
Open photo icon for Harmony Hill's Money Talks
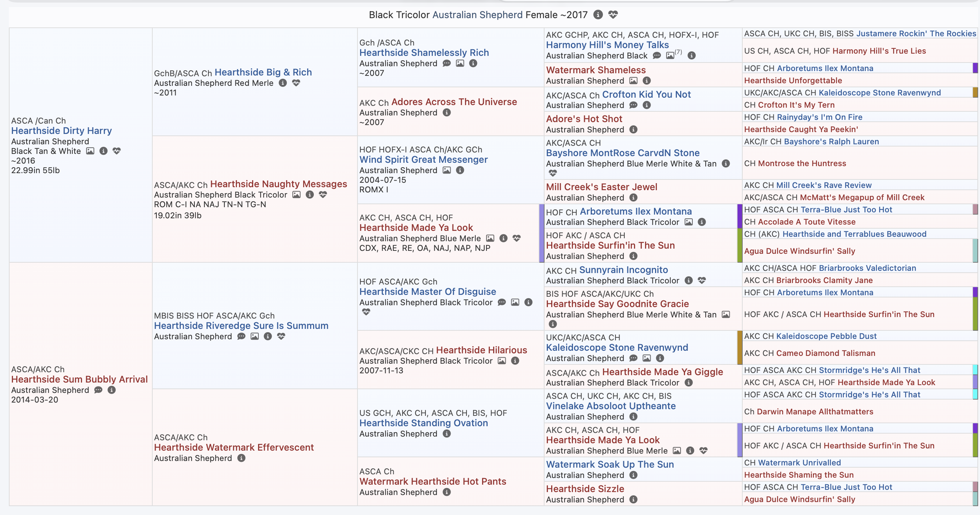coord(670,55)
